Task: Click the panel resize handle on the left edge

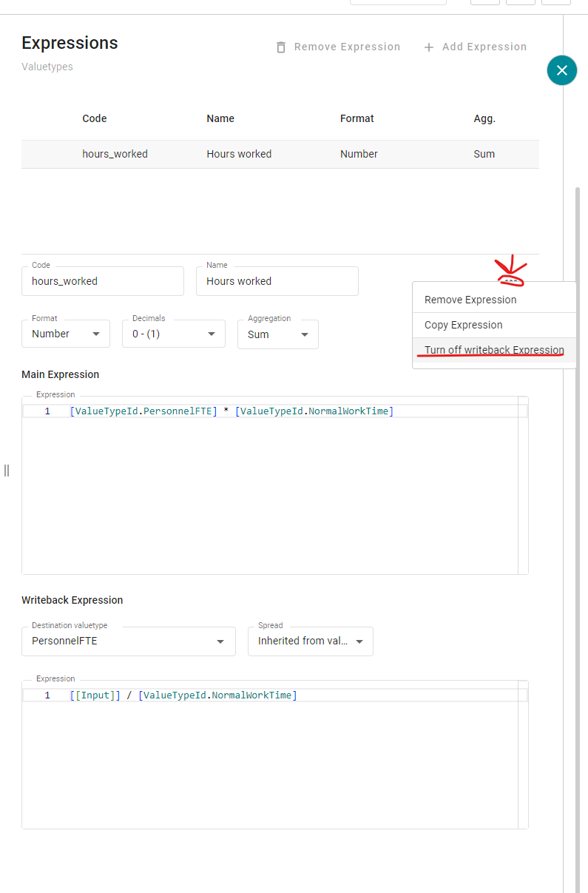Action: [7, 471]
